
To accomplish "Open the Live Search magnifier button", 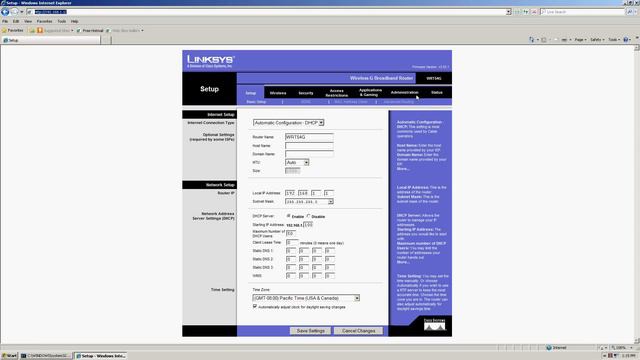I will [629, 12].
